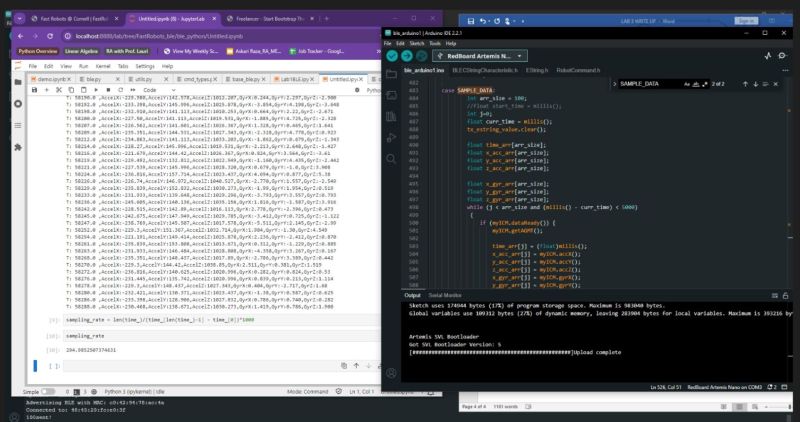
Task: Open the Arduino editor tabs overflow ellipsis
Action: tap(785, 70)
